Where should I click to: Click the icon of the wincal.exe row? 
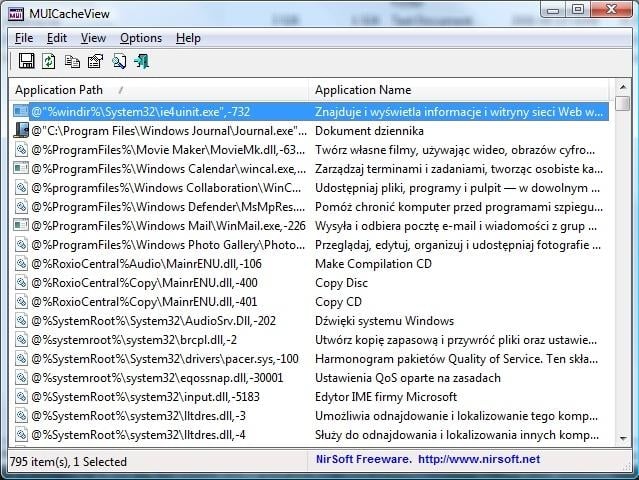tap(21, 168)
